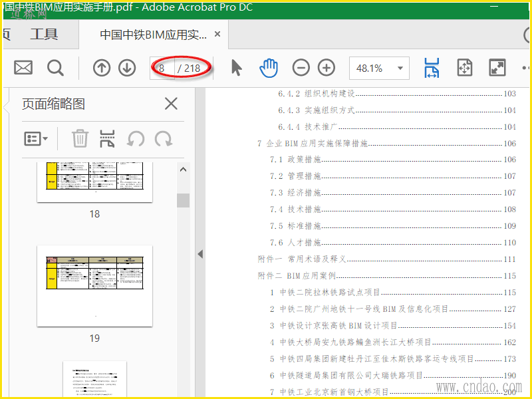
Task: Rotate page counterclockwise
Action: [x=136, y=139]
